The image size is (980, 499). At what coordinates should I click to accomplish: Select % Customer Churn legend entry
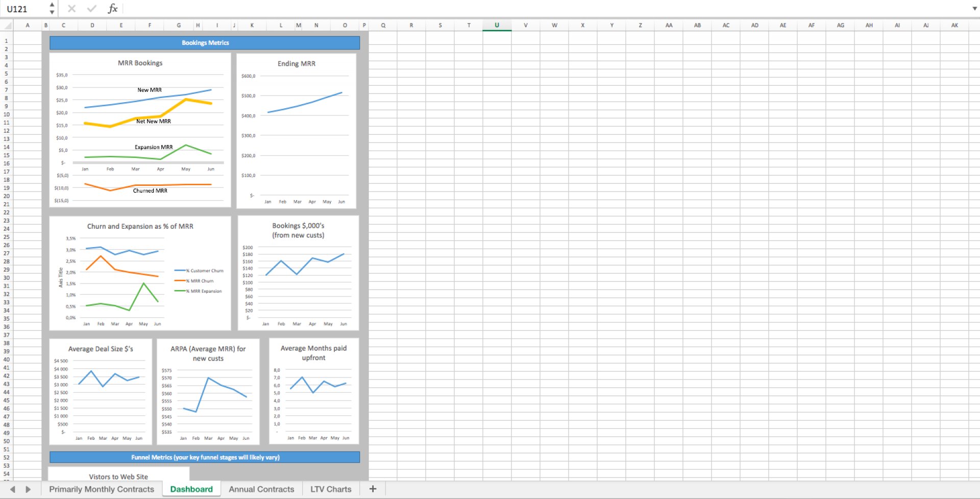[199, 271]
